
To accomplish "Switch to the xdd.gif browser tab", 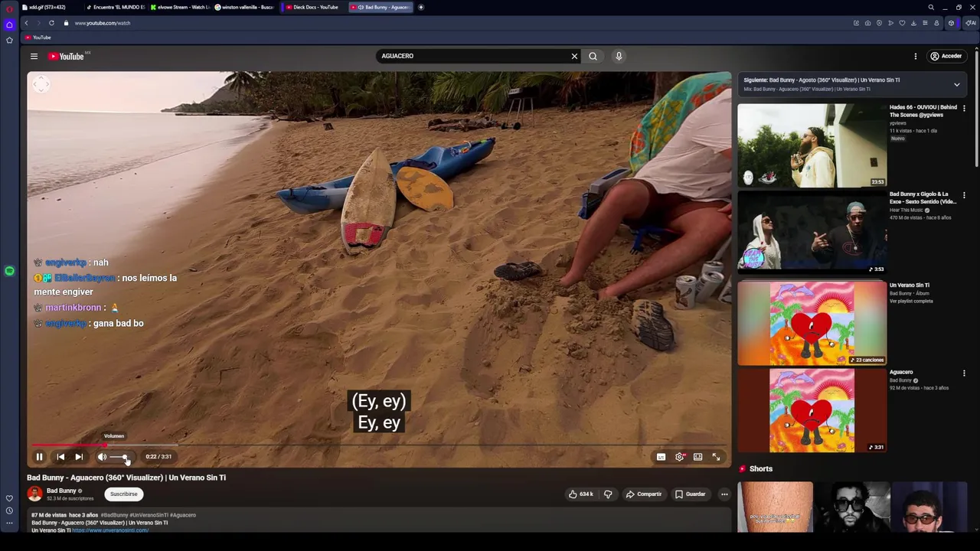I will point(48,7).
